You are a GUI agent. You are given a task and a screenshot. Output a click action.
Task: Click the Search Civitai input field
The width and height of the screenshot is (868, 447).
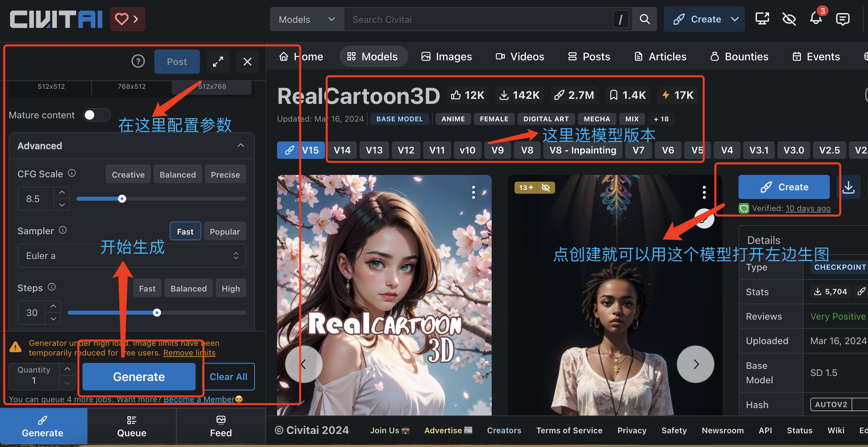(x=479, y=19)
